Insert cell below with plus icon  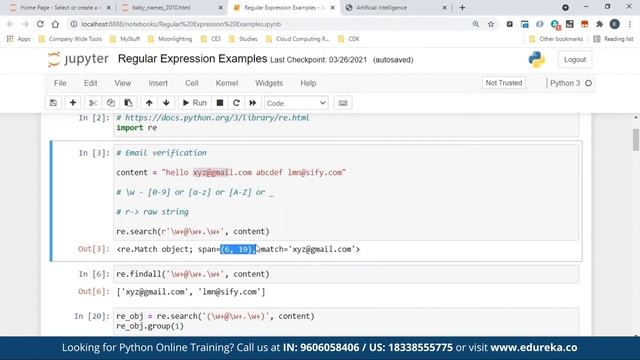click(73, 103)
